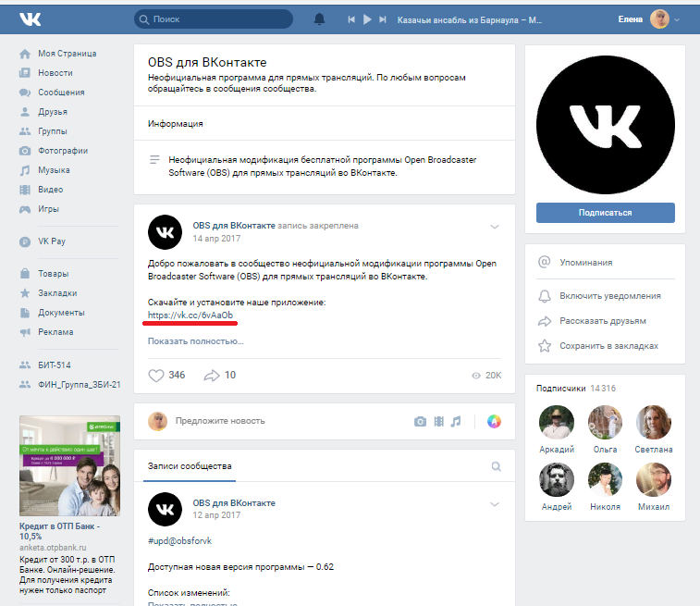Open OBS для ВКонтакте link in 12 апр post

[x=234, y=503]
